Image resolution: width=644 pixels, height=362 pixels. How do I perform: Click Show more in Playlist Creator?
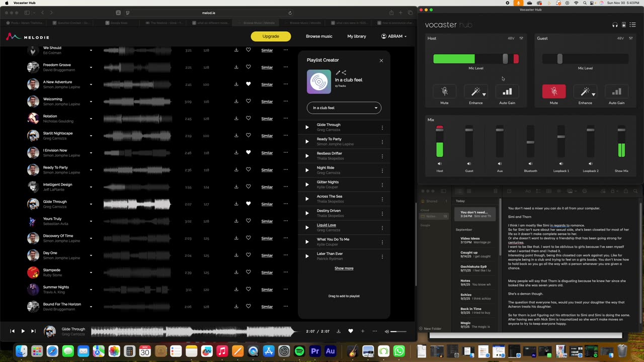click(x=344, y=268)
